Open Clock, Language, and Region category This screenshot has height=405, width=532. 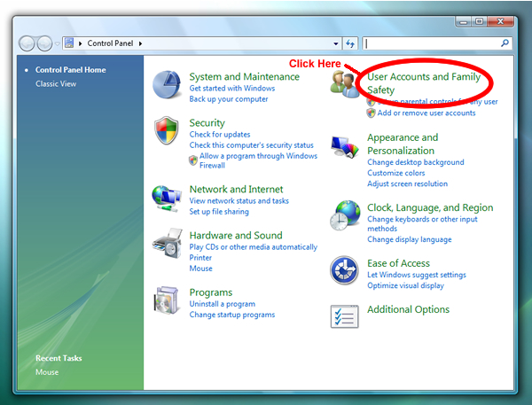[x=430, y=207]
